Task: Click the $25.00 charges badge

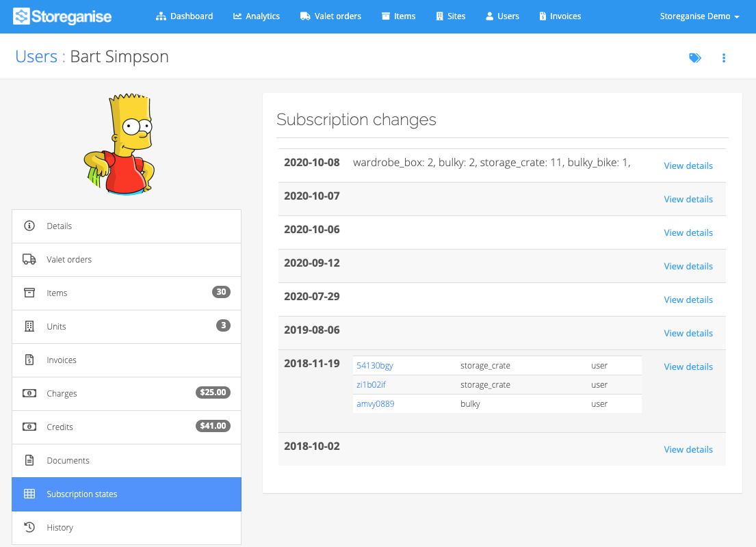Action: (x=213, y=392)
